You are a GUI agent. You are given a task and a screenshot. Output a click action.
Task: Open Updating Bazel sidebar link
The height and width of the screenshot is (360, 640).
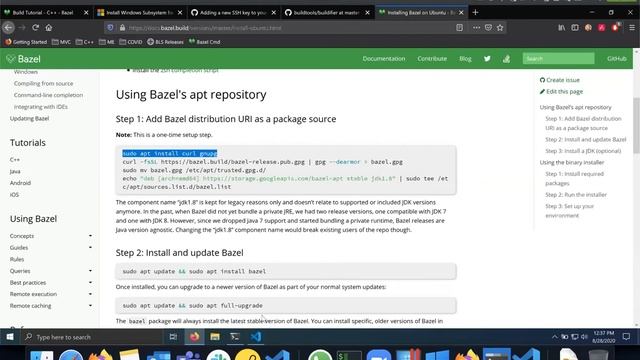tap(29, 118)
